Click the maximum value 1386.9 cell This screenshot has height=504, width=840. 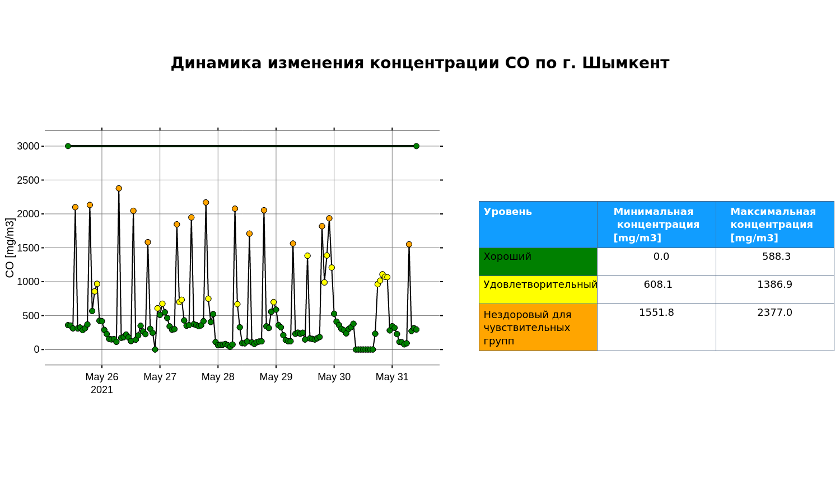[775, 290]
